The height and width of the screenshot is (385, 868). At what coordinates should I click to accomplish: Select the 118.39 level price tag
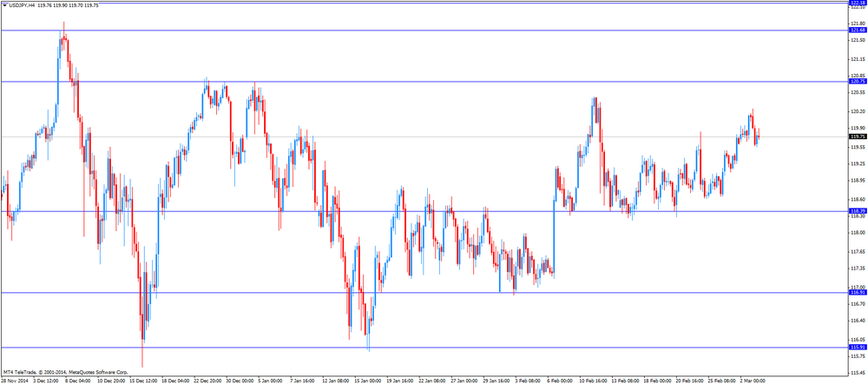pyautogui.click(x=857, y=211)
